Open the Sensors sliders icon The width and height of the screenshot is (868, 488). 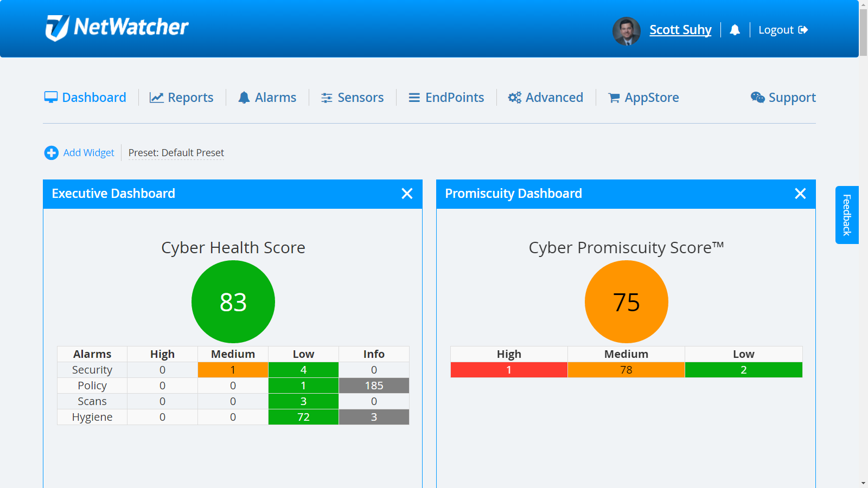(x=327, y=98)
